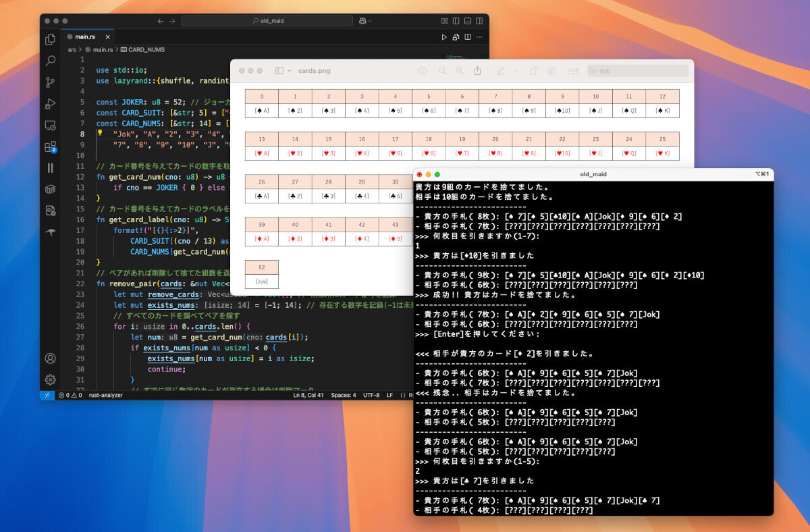810x532 pixels.
Task: Open the Manage gear in VS Code
Action: pyautogui.click(x=51, y=379)
